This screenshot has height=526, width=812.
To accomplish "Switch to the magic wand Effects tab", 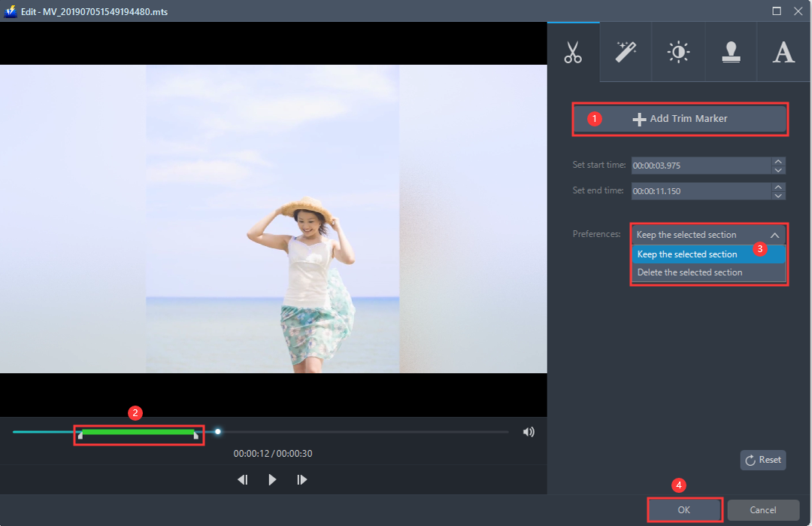I will pyautogui.click(x=626, y=52).
